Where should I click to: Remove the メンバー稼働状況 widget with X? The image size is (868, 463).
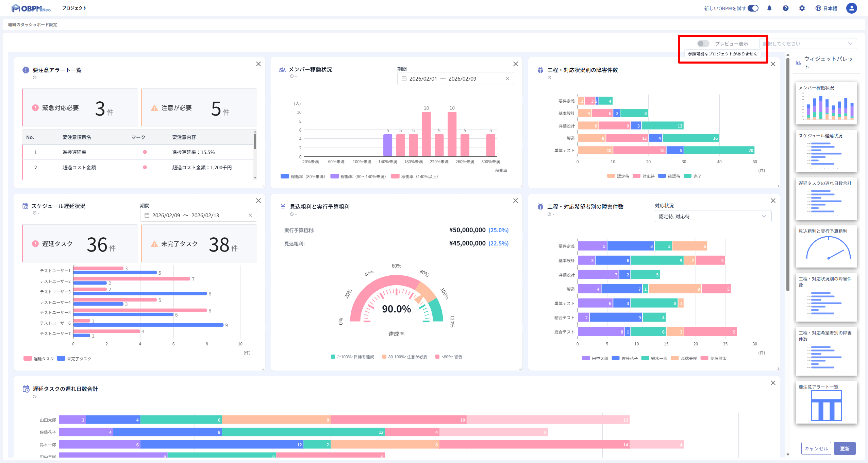[516, 64]
